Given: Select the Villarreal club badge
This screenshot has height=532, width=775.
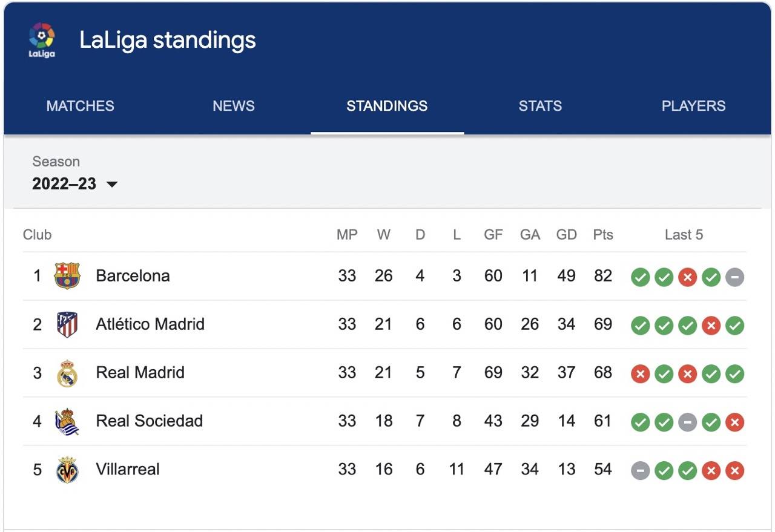Looking at the screenshot, I should point(67,470).
